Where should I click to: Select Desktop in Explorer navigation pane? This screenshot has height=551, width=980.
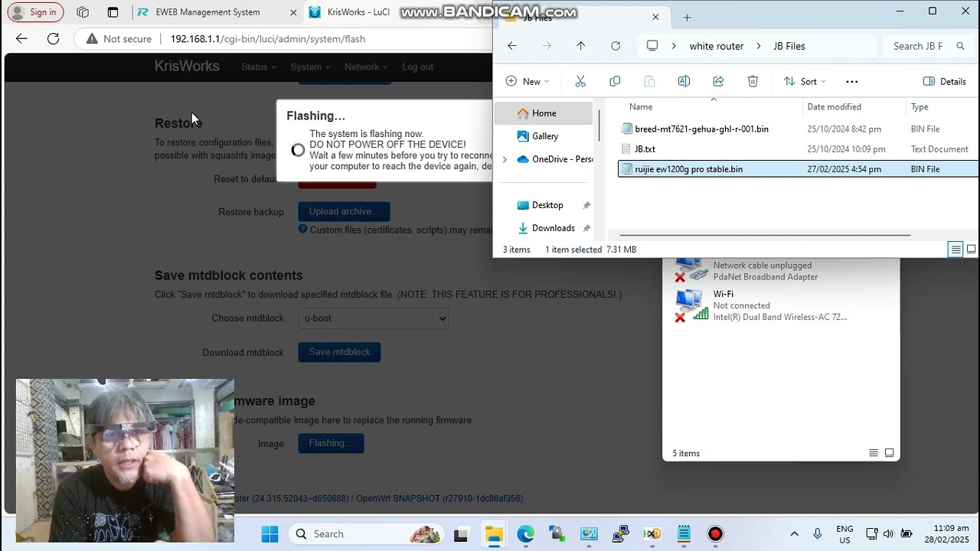click(547, 205)
